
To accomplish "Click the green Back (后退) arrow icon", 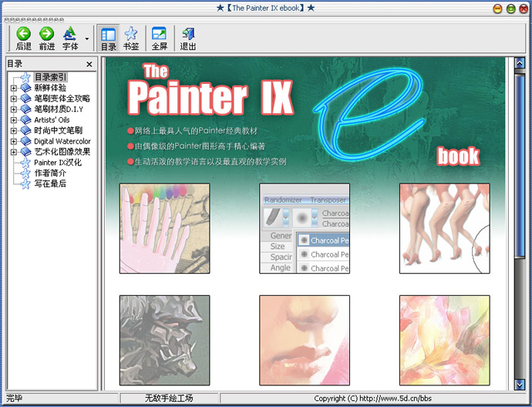I will [23, 34].
